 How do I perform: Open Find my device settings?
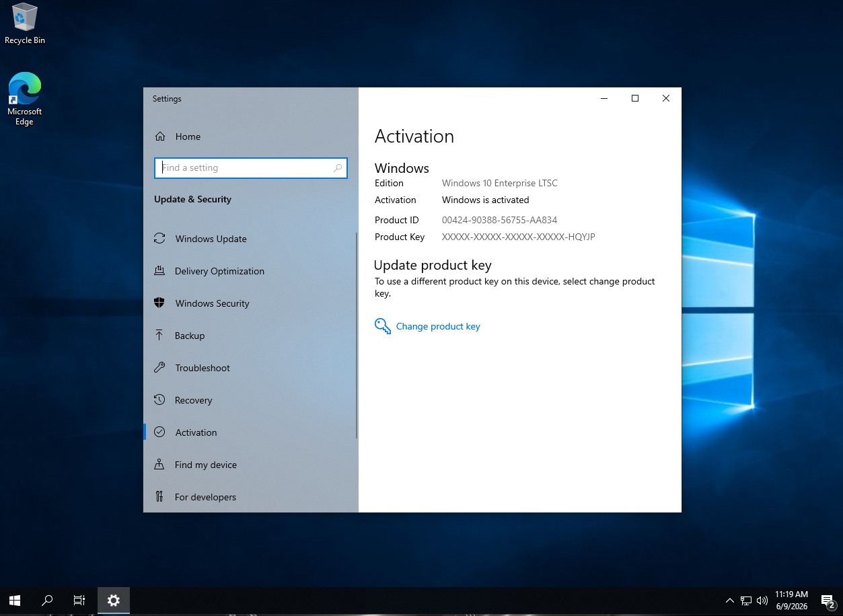[x=250, y=465]
